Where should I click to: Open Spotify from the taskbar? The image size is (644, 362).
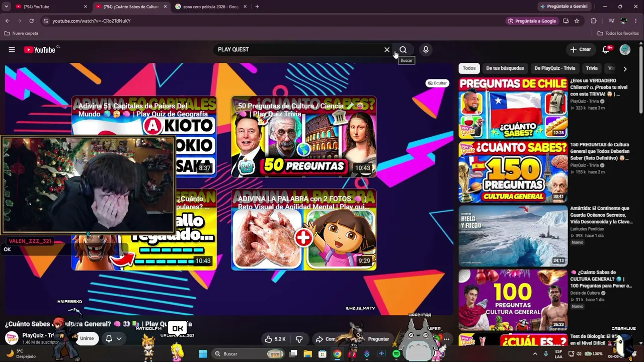pos(396,353)
